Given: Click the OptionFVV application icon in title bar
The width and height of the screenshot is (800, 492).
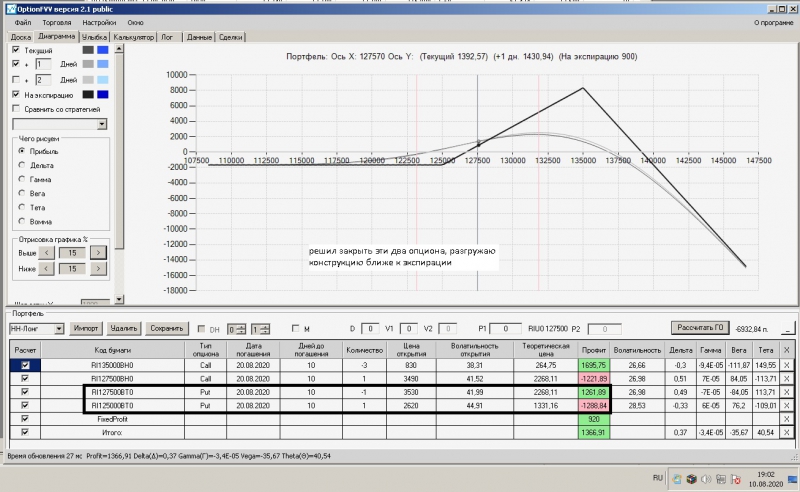Looking at the screenshot, I should (11, 9).
